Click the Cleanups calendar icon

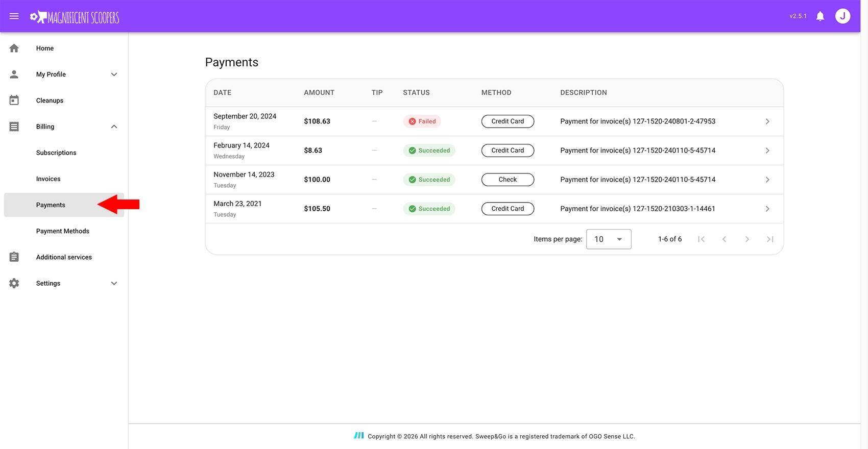[14, 101]
